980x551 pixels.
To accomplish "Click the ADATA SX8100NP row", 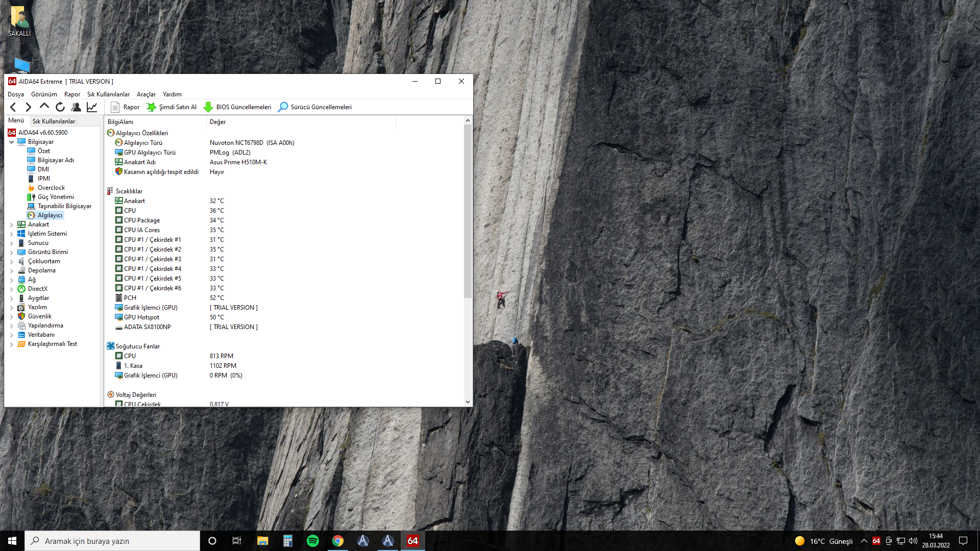I will 284,327.
